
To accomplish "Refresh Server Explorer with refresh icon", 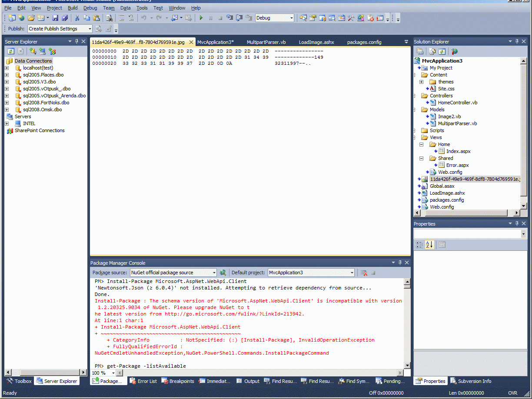I will pyautogui.click(x=11, y=51).
